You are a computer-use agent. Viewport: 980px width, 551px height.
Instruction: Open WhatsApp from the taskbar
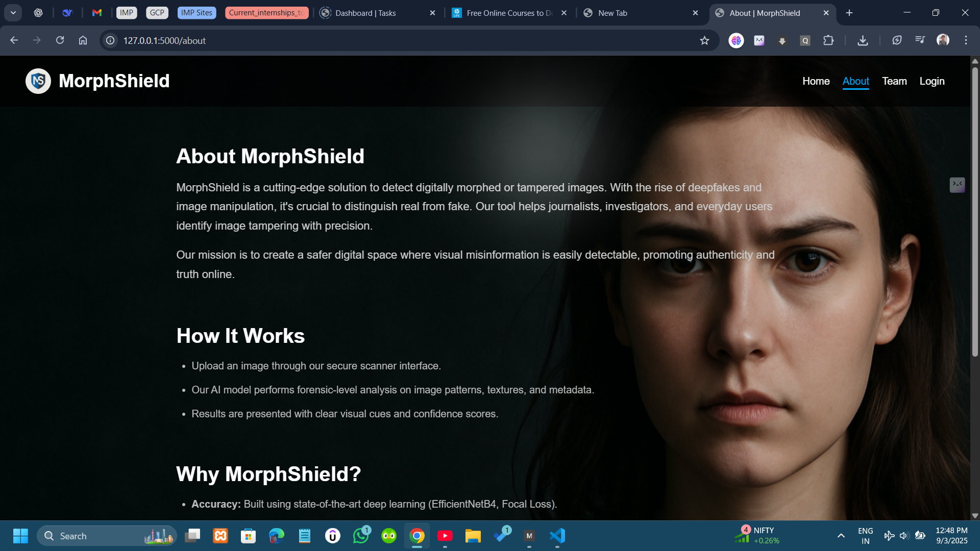tap(361, 536)
